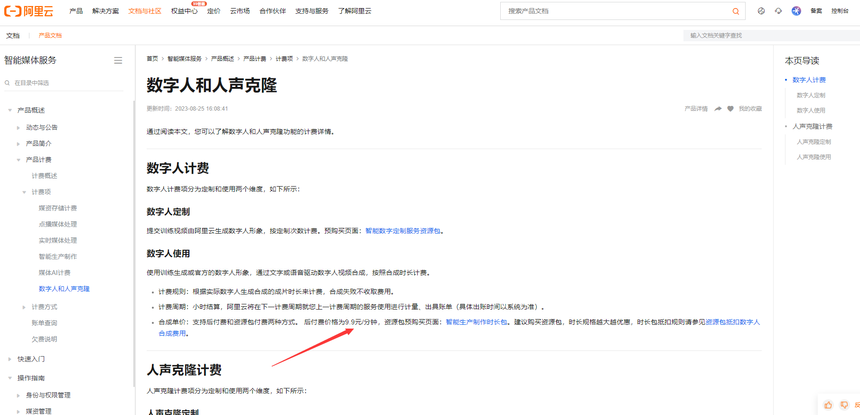Viewport: 860px width, 415px height.
Task: Collapse the 计费项 tree arrow
Action: (24, 192)
